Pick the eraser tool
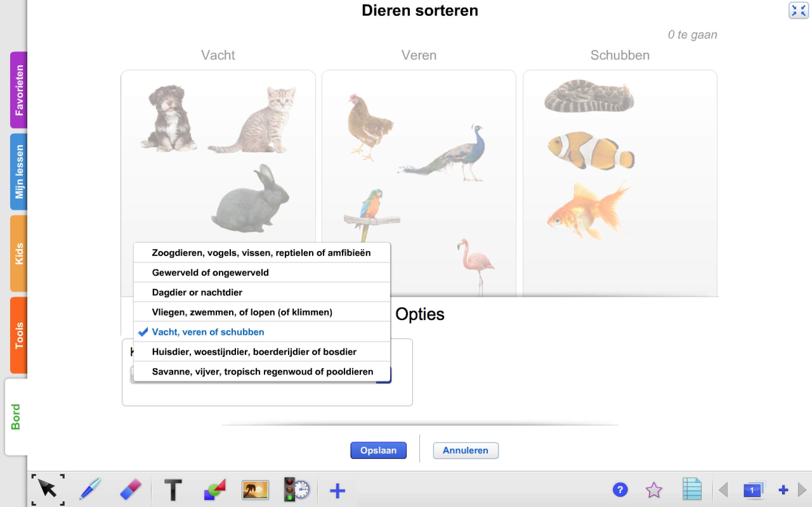 [131, 489]
